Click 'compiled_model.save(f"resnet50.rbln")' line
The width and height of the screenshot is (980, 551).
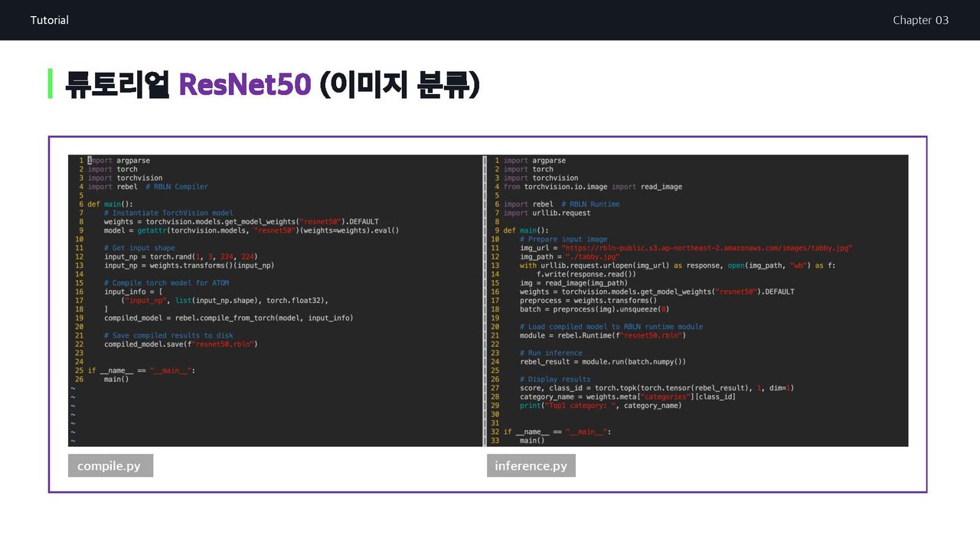181,344
